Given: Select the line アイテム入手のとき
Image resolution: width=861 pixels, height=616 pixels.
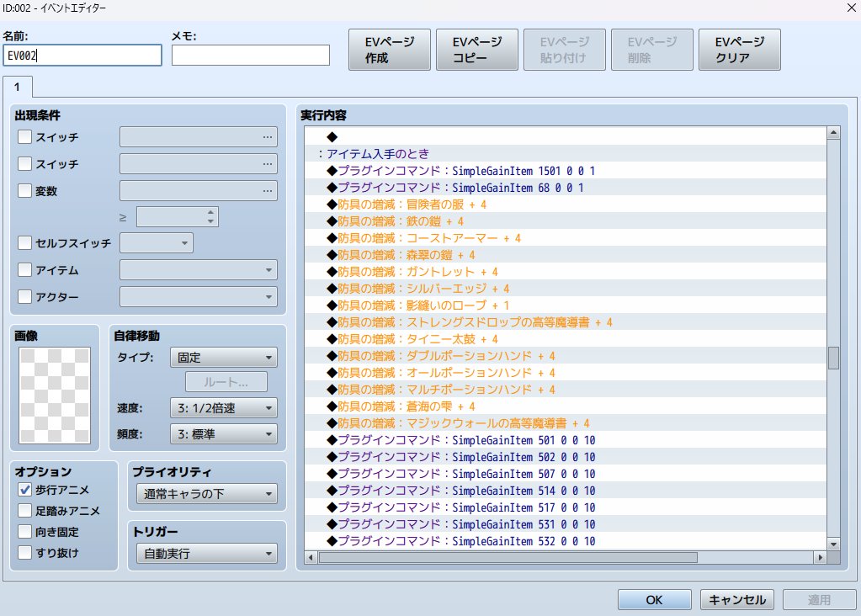Looking at the screenshot, I should click(565, 154).
